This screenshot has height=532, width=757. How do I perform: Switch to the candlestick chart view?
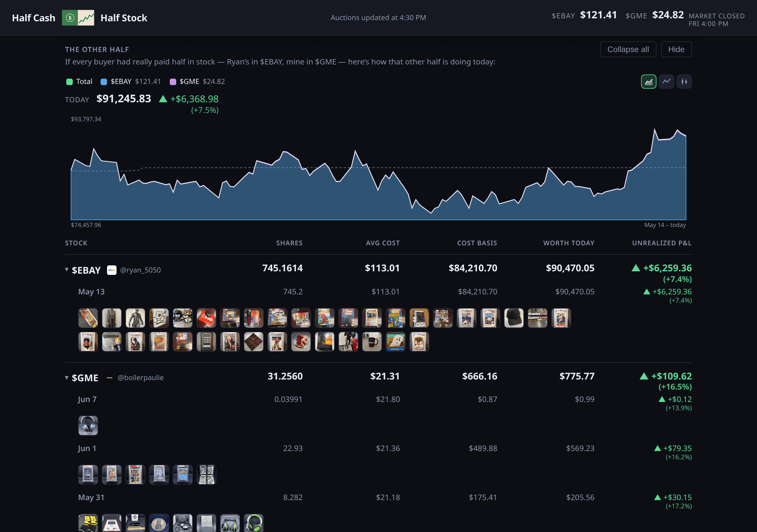(x=684, y=81)
